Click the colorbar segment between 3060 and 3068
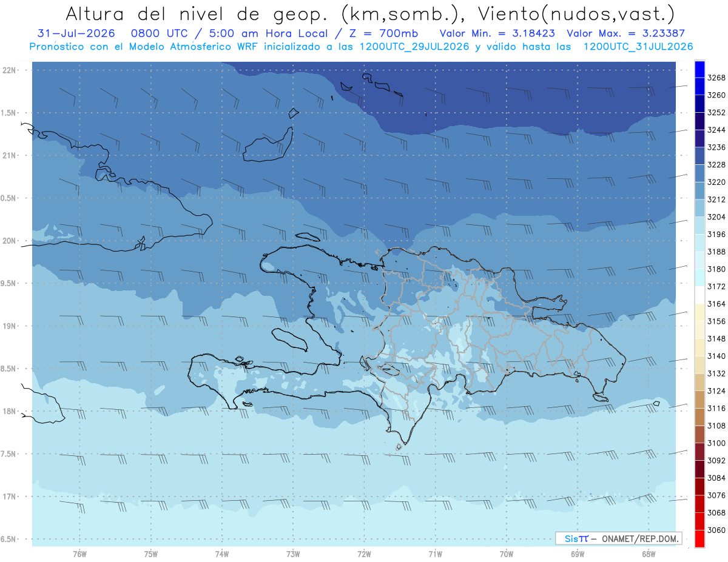This screenshot has height=562, width=728. tap(699, 521)
